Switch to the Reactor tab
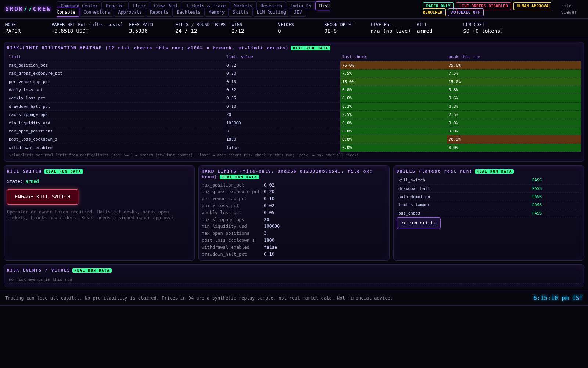Screen dimensions: 588x368 pos(115,6)
